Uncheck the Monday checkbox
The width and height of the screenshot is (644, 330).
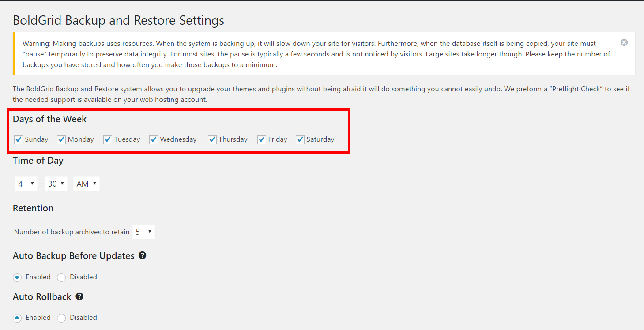pos(61,139)
